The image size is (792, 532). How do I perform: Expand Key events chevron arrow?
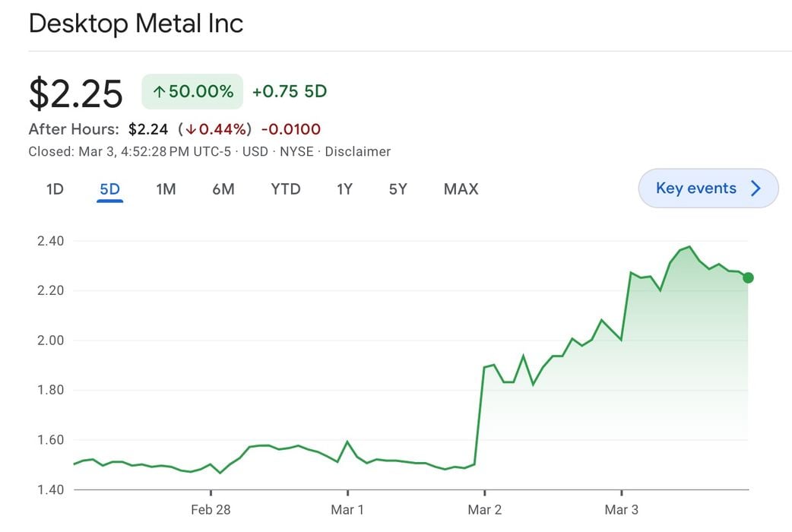(x=756, y=188)
